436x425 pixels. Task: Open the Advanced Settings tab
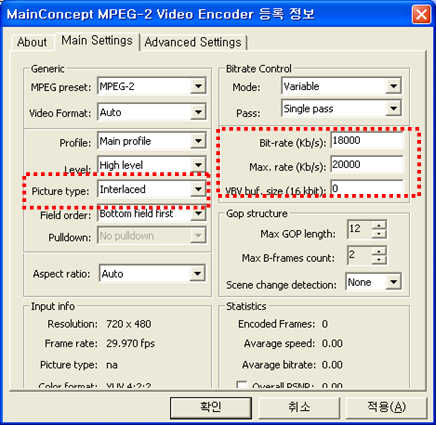[x=193, y=43]
